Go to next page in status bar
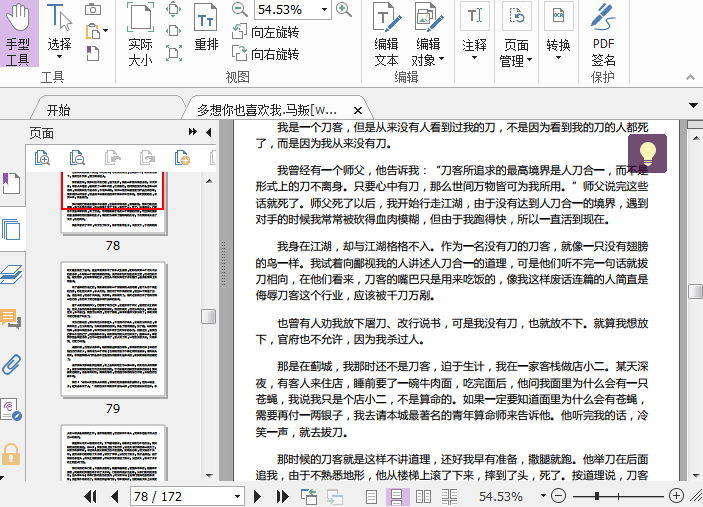The height and width of the screenshot is (507, 703). click(257, 496)
